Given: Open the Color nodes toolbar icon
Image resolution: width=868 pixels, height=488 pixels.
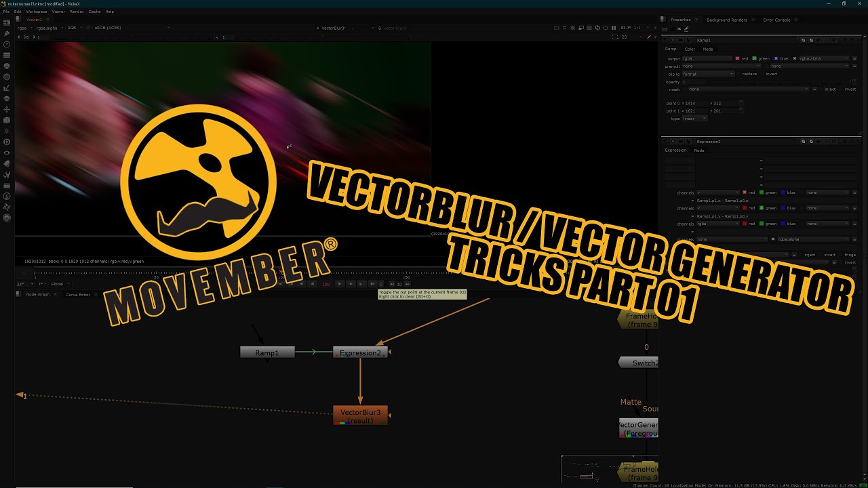Looking at the screenshot, I should [7, 66].
